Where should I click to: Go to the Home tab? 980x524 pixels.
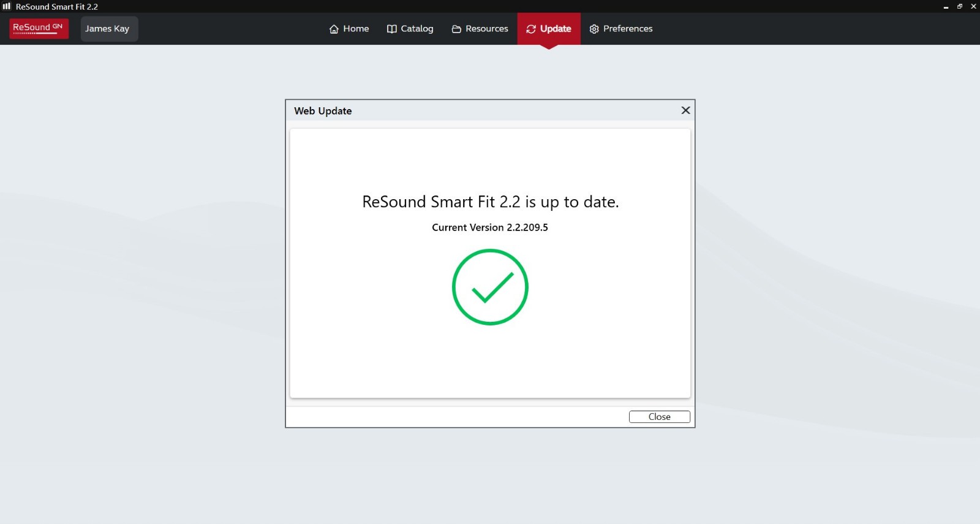tap(349, 29)
